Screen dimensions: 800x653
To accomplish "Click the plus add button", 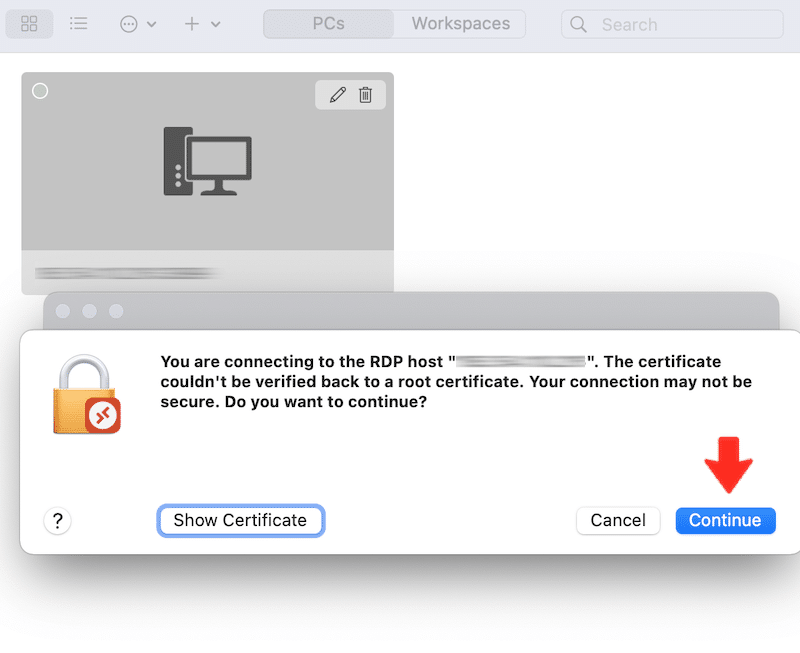I will click(192, 24).
